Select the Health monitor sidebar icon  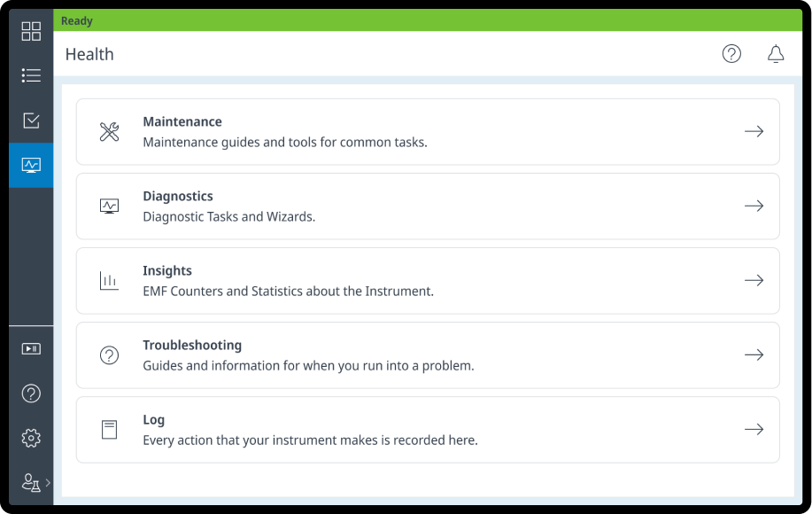coord(31,165)
